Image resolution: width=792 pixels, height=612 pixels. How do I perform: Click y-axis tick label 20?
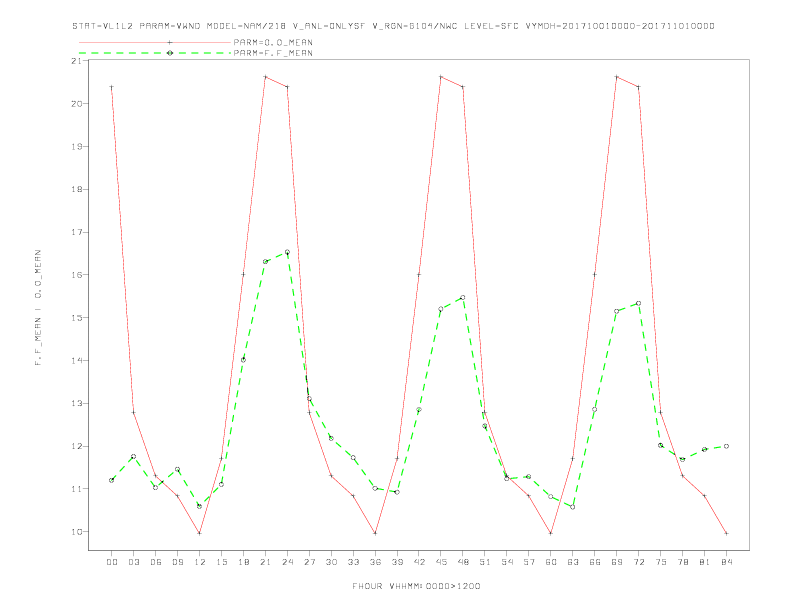pos(76,104)
